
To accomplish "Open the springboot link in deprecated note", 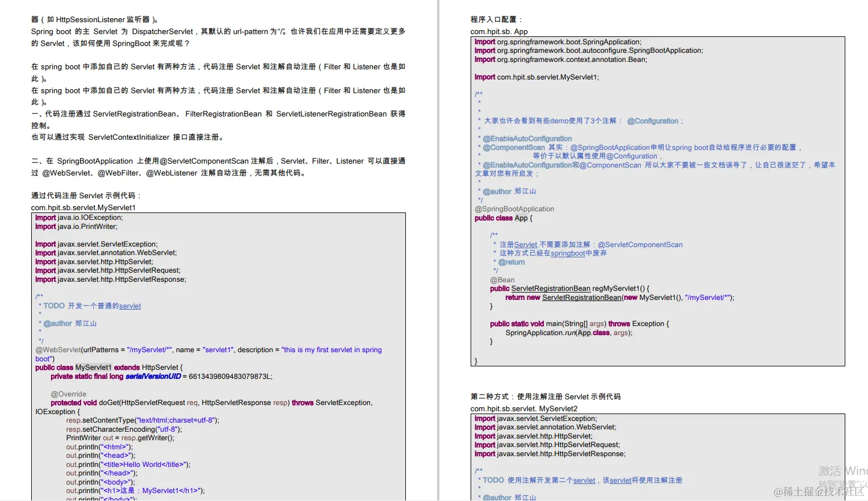I will (x=568, y=253).
